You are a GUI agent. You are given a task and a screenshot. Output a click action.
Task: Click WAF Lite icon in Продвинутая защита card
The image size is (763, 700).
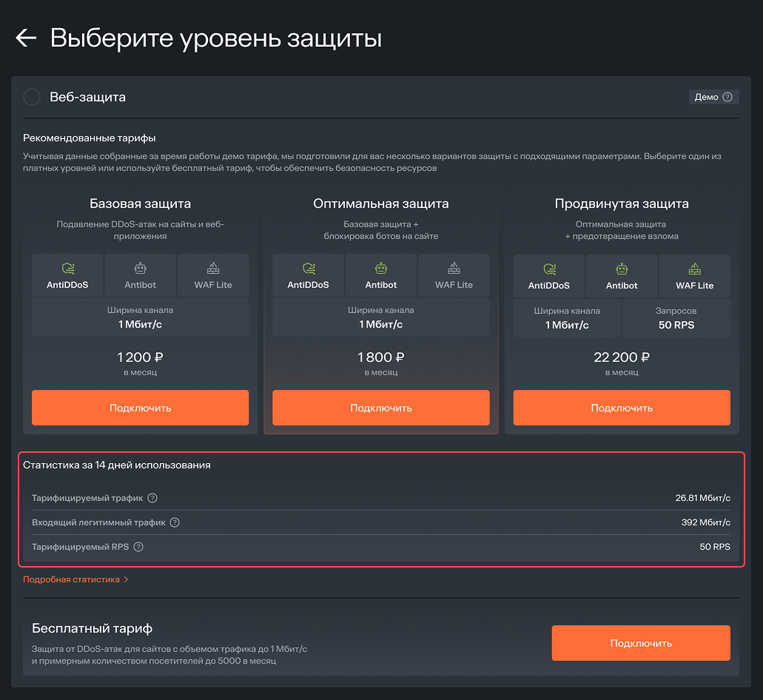(694, 269)
